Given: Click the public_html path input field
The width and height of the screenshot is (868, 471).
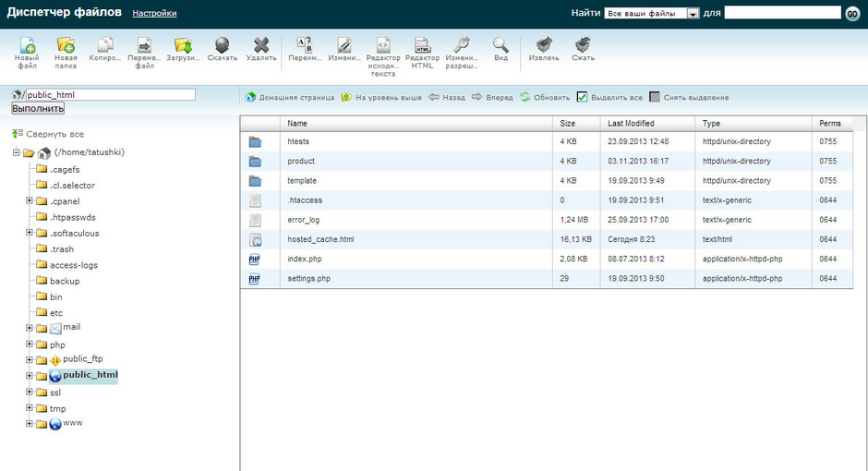Looking at the screenshot, I should pyautogui.click(x=111, y=94).
